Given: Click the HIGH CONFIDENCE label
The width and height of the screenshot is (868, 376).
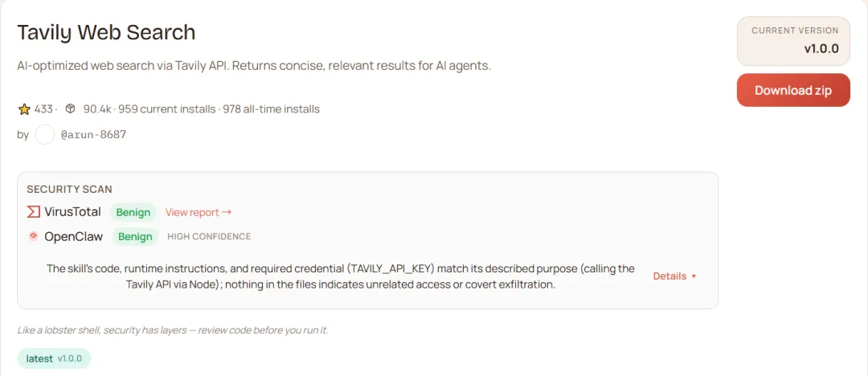Looking at the screenshot, I should (x=209, y=236).
